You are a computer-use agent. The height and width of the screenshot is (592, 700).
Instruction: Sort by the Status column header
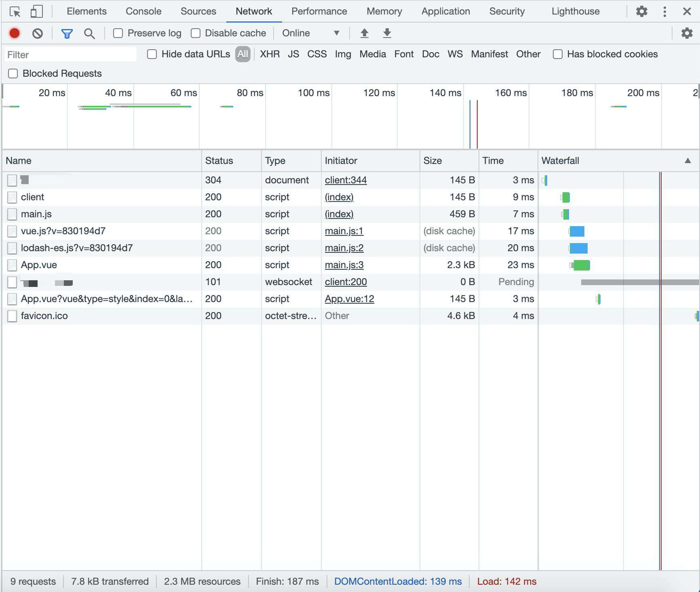tap(232, 161)
